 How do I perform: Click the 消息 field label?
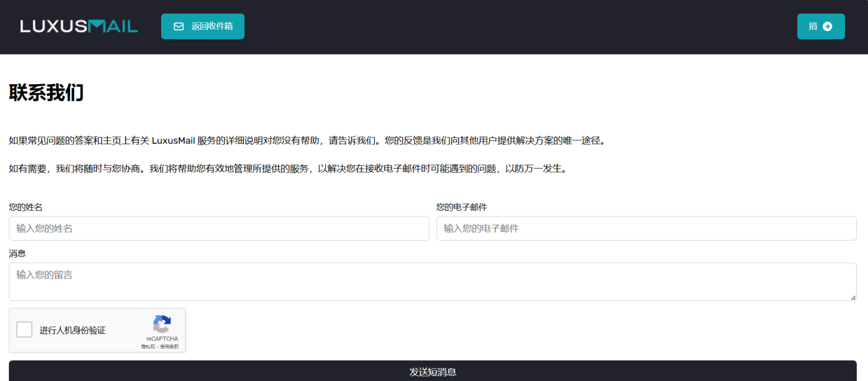pyautogui.click(x=18, y=253)
